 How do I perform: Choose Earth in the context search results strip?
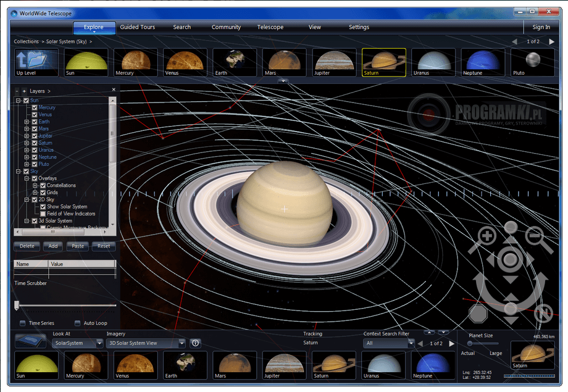coord(185,365)
